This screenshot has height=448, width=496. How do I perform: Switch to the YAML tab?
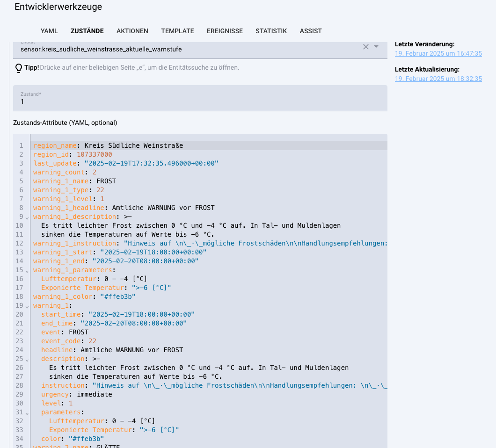[49, 31]
